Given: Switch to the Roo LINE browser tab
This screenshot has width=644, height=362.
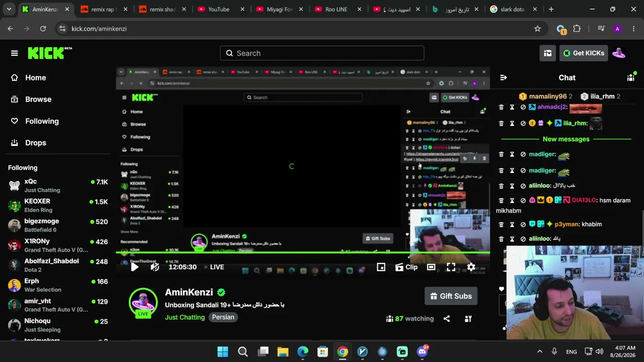Looking at the screenshot, I should point(337,9).
